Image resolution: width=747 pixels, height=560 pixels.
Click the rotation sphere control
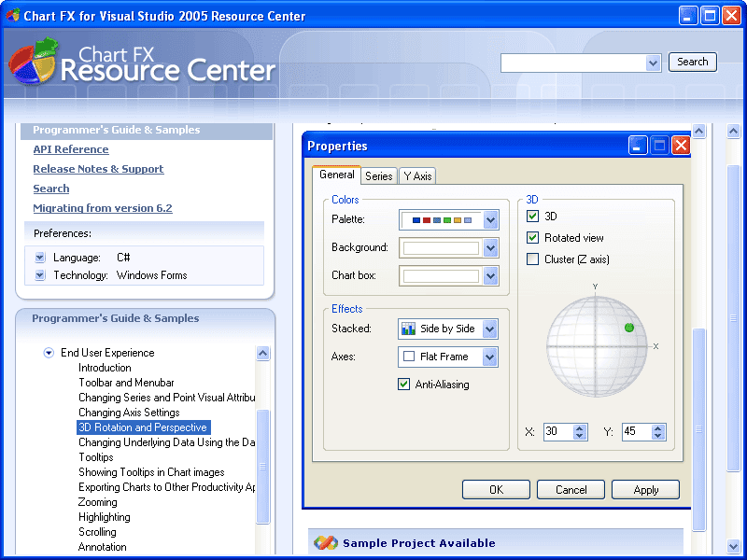click(596, 346)
